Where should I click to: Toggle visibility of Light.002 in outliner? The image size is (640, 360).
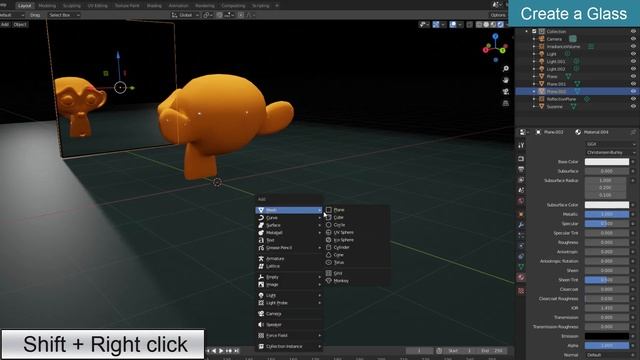pyautogui.click(x=633, y=69)
